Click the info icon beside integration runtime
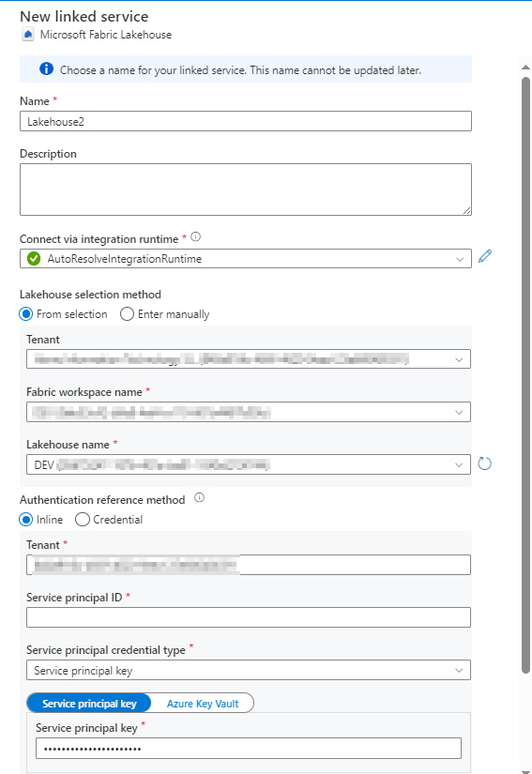532x774 pixels. point(195,237)
